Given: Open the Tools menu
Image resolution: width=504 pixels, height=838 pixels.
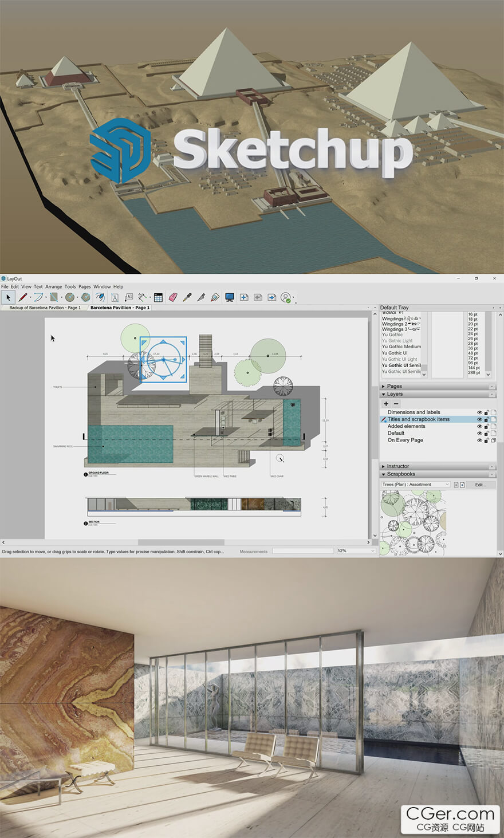Looking at the screenshot, I should [x=70, y=286].
